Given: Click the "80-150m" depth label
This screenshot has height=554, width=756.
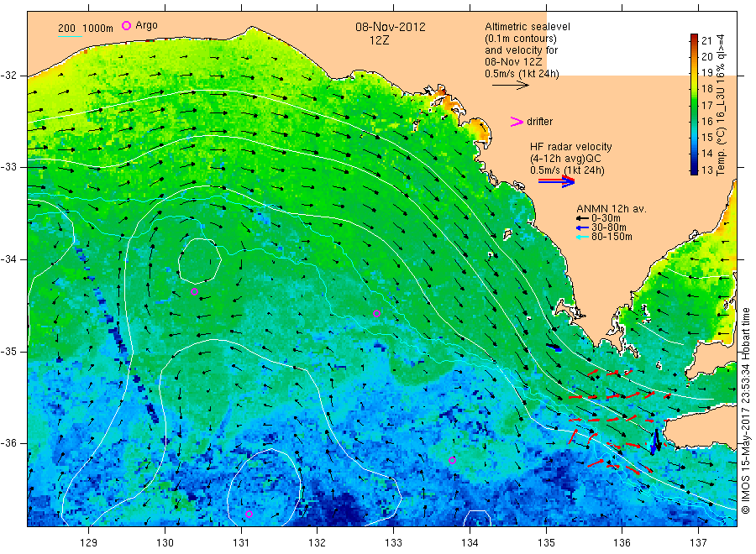Looking at the screenshot, I should (x=612, y=237).
